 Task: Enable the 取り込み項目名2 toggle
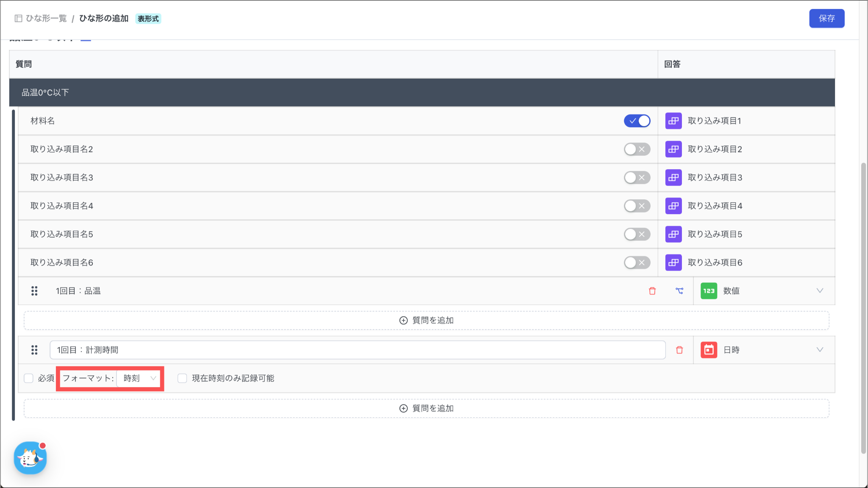(x=637, y=149)
